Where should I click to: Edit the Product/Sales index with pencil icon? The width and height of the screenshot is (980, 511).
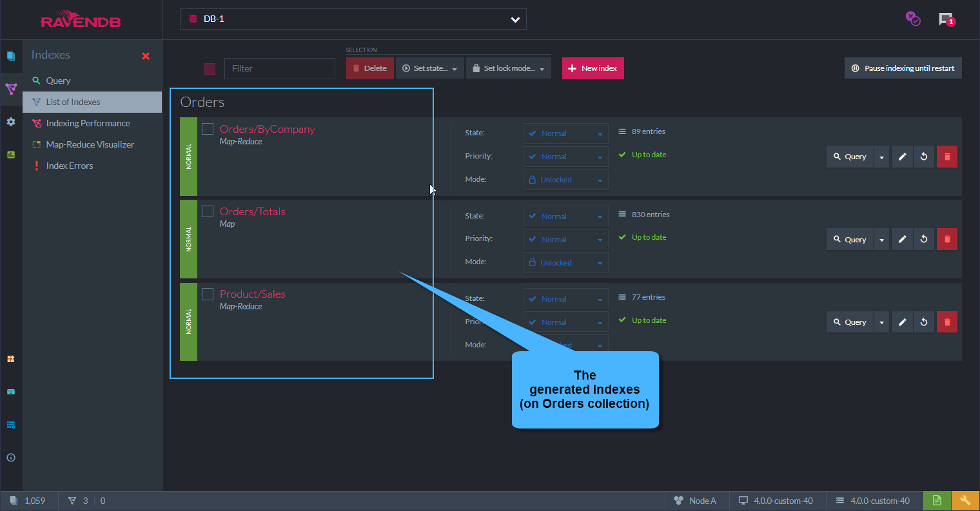[903, 322]
